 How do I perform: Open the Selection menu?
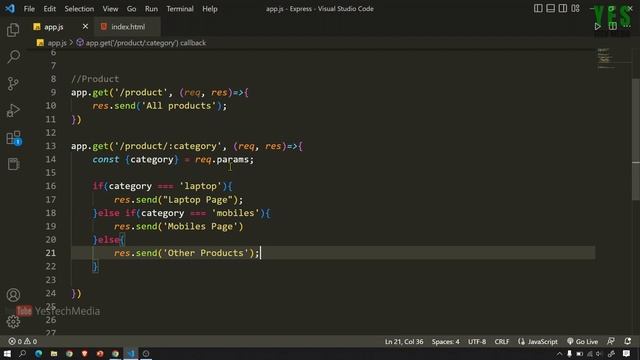click(x=79, y=9)
